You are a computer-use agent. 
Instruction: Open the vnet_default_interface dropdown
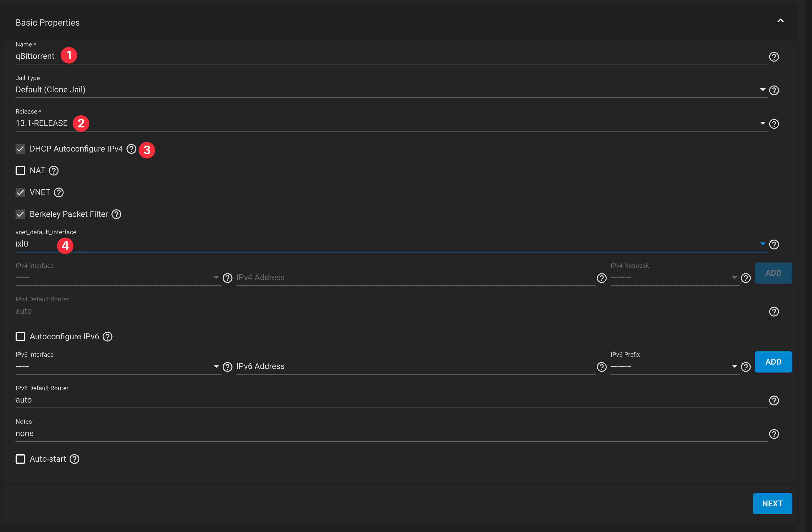click(x=392, y=244)
